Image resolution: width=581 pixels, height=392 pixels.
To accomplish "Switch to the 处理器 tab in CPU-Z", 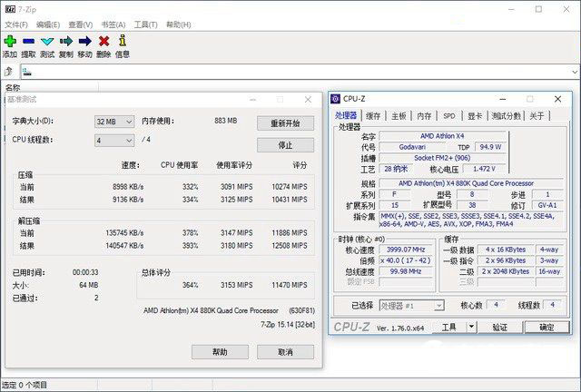I will (x=346, y=115).
